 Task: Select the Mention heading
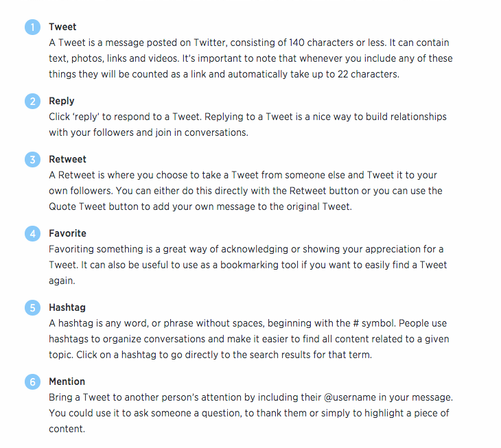point(67,381)
